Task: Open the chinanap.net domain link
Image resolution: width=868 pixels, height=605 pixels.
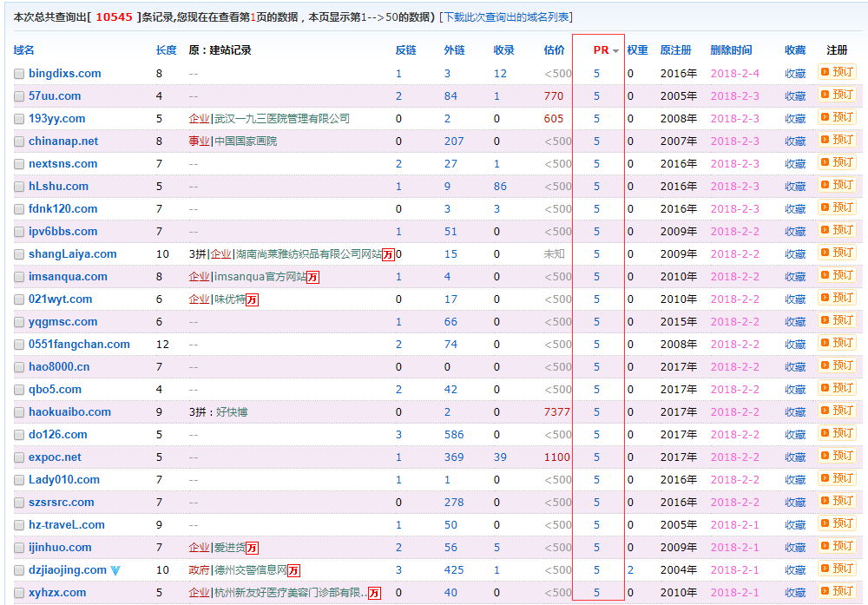Action: [x=63, y=141]
